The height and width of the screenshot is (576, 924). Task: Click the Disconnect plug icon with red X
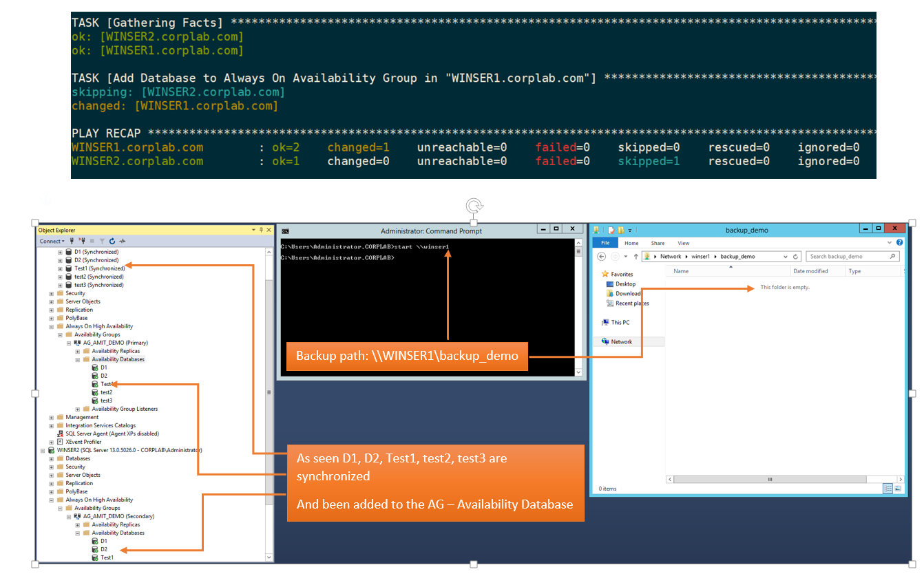[x=82, y=241]
